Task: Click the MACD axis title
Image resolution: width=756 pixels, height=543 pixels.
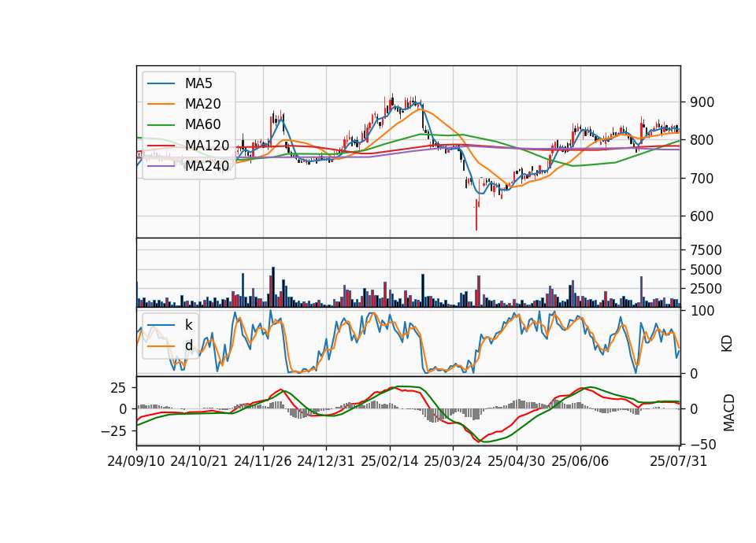Action: click(729, 412)
